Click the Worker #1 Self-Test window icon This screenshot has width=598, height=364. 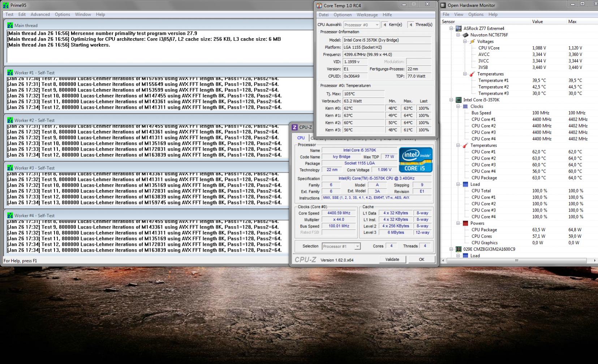pos(10,73)
